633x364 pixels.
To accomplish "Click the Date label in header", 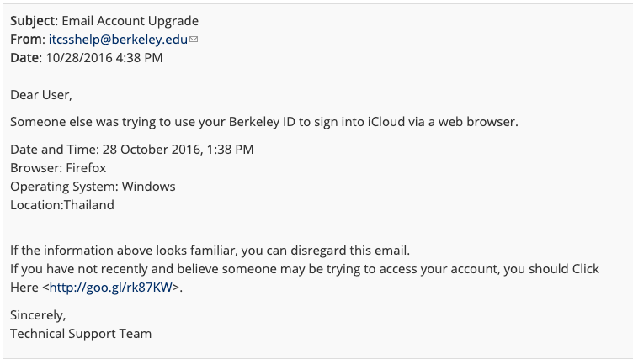I will pyautogui.click(x=26, y=58).
